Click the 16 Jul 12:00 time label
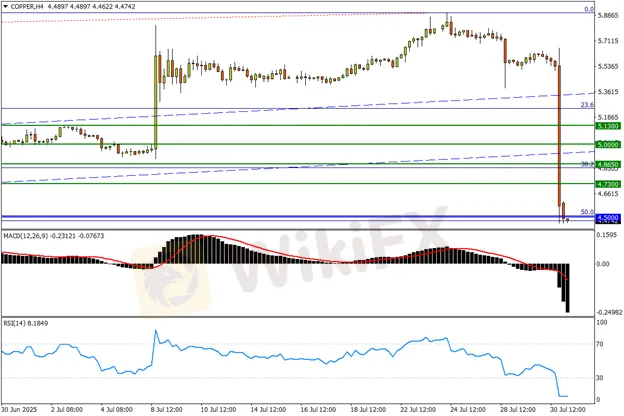 (x=318, y=409)
